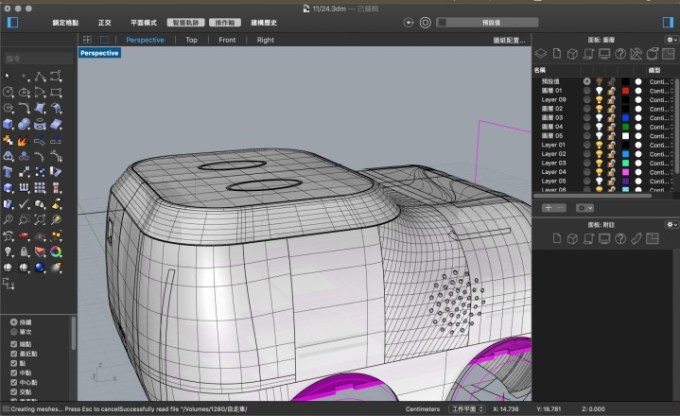Click the light bulb Hide objects tool
Viewport: 680px width, 416px height.
[8, 252]
